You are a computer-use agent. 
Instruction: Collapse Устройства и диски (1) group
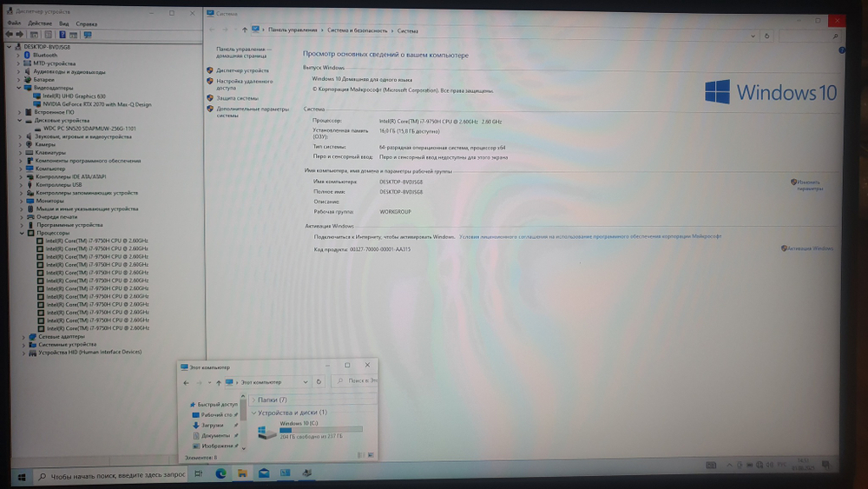tap(254, 413)
